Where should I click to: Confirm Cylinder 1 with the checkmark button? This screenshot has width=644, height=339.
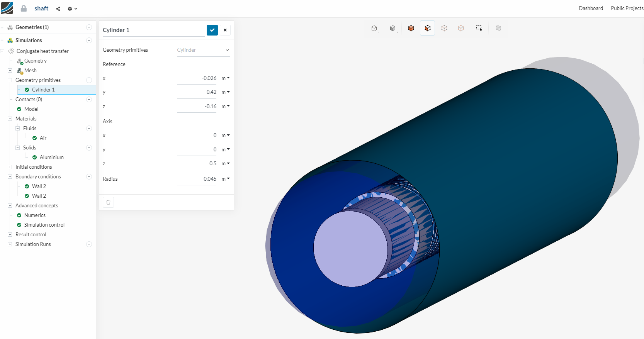tap(212, 30)
